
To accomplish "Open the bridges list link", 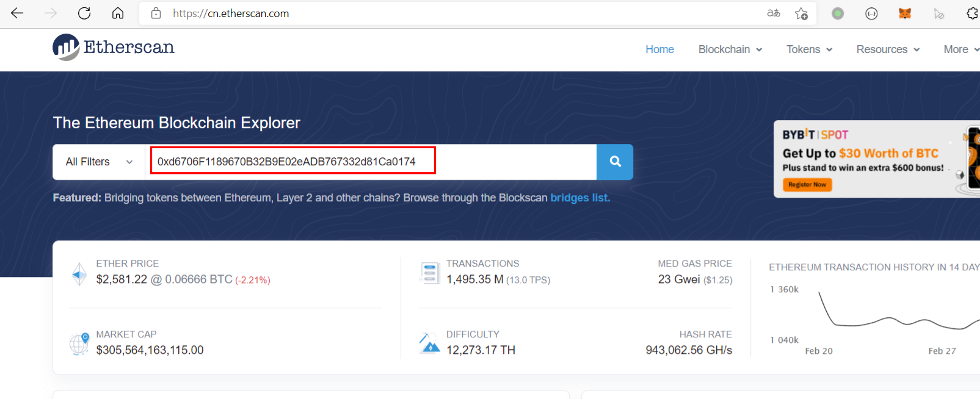I will [x=580, y=198].
